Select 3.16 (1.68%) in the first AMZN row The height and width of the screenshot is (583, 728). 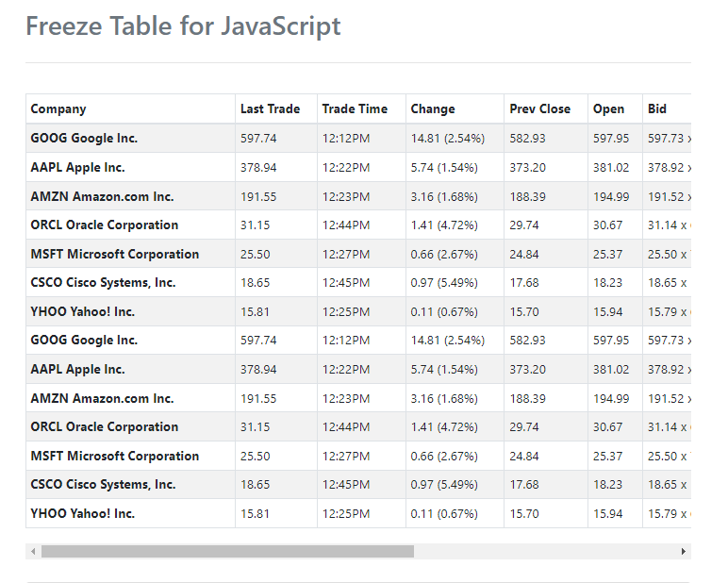tap(444, 197)
